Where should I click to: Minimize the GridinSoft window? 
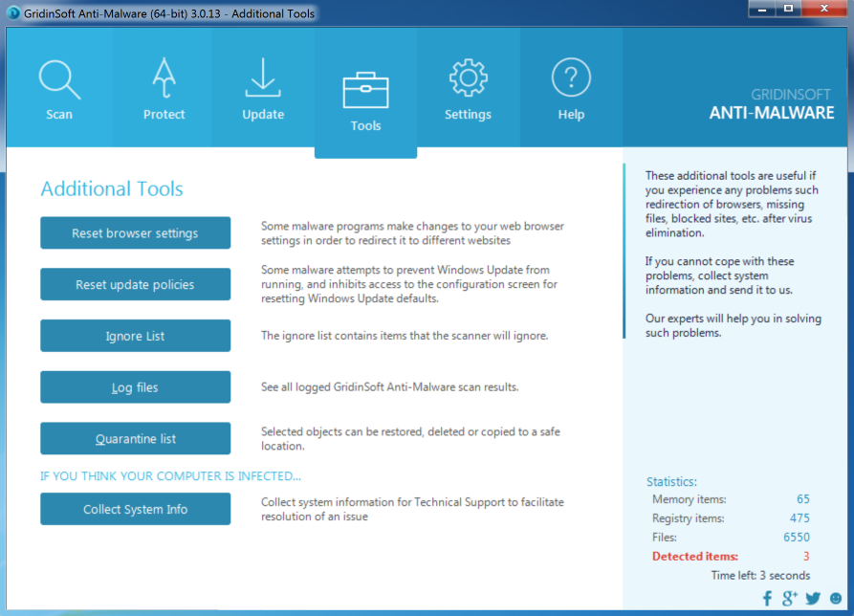(761, 10)
